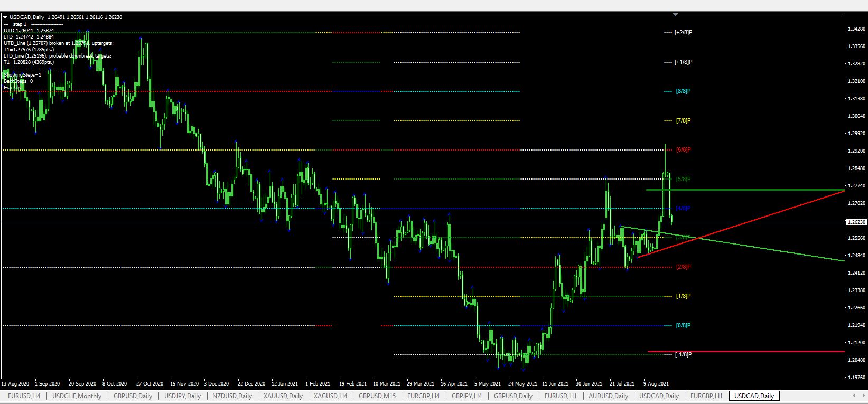This screenshot has width=868, height=404.
Task: Go to the GBPUSD,M15 chart tab
Action: pyautogui.click(x=377, y=396)
